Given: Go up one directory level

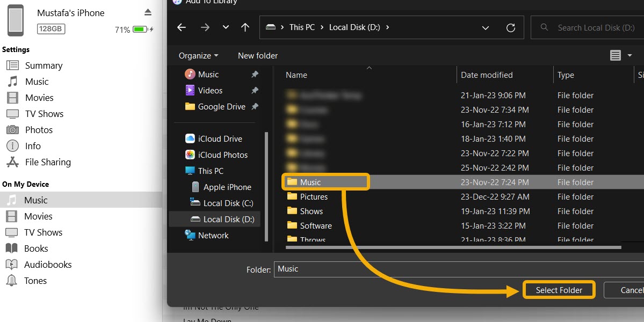Looking at the screenshot, I should (245, 27).
